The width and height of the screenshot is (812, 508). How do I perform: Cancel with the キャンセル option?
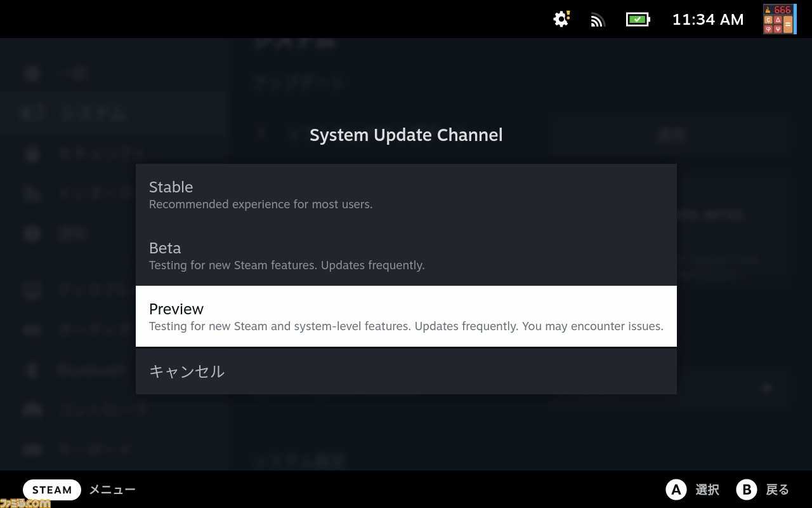(x=406, y=371)
